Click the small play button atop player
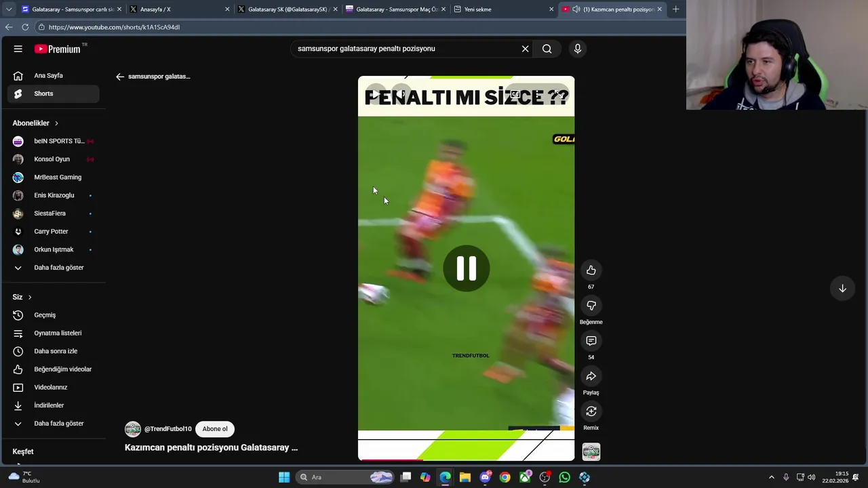Image resolution: width=868 pixels, height=488 pixels. tap(375, 94)
